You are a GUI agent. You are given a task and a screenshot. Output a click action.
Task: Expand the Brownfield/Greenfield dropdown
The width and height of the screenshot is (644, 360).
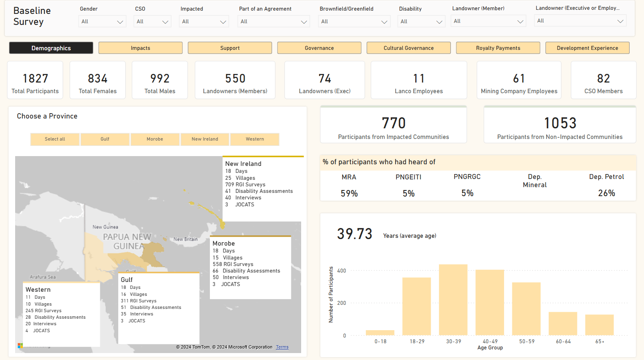click(x=354, y=22)
